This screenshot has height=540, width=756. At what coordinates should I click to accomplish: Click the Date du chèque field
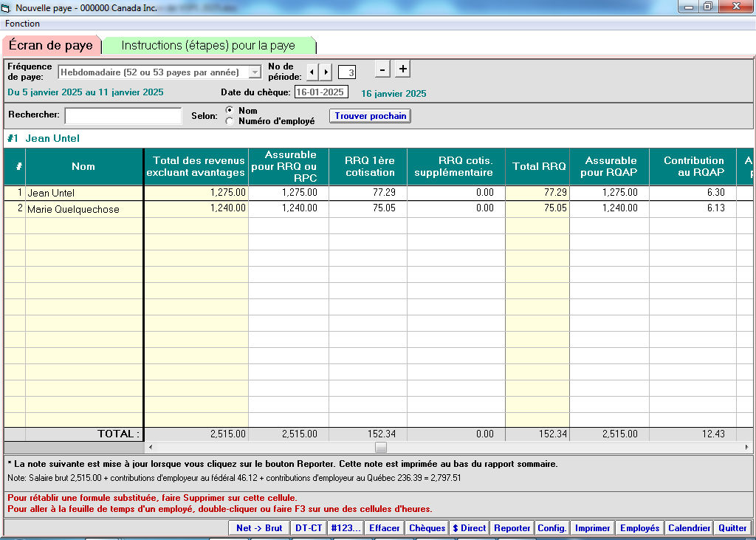point(320,92)
